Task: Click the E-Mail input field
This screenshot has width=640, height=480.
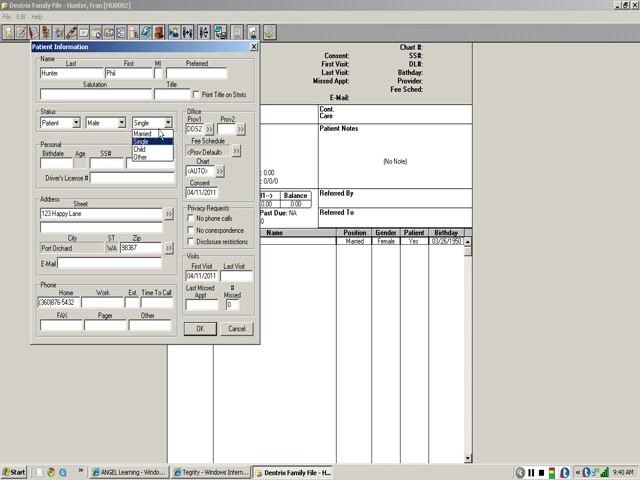Action: pyautogui.click(x=109, y=263)
